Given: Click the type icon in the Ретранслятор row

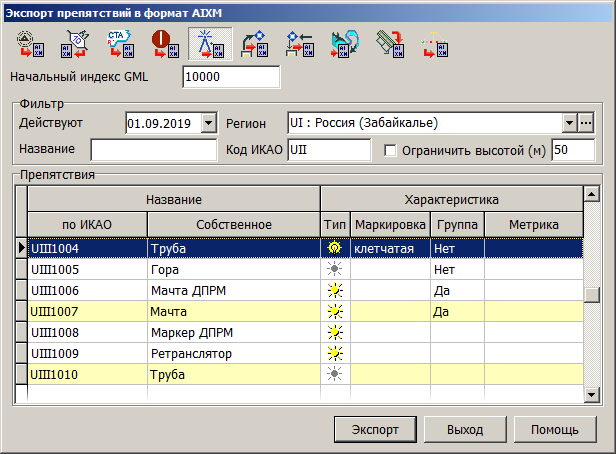Looking at the screenshot, I should point(334,353).
